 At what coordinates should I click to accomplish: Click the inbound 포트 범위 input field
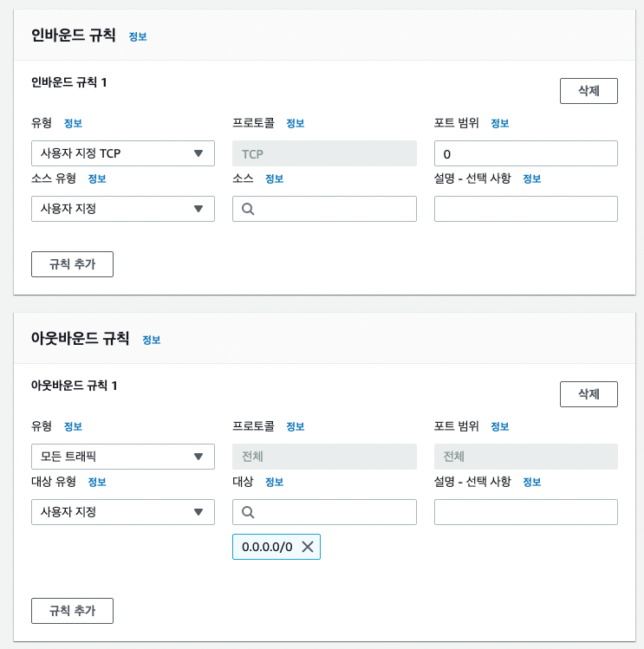[x=526, y=153]
